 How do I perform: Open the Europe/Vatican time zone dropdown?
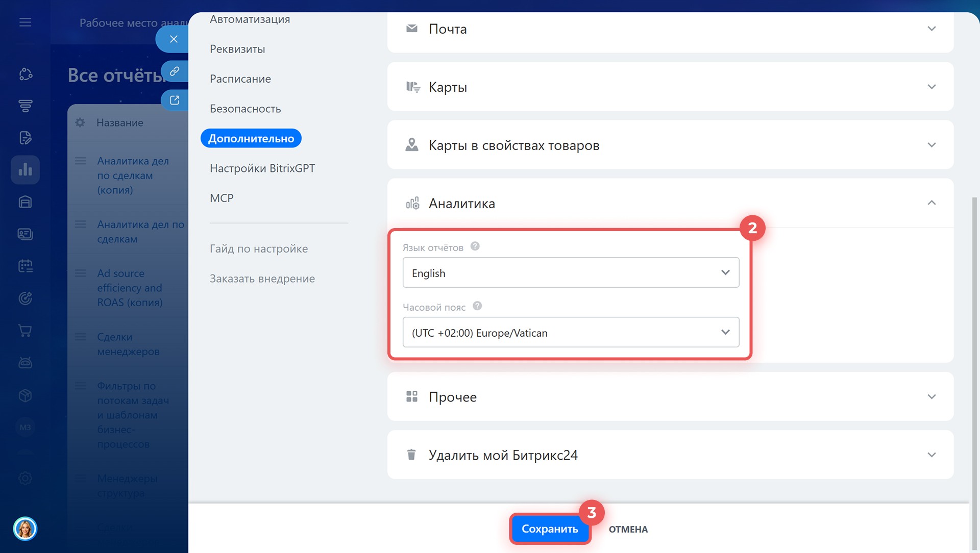click(571, 333)
